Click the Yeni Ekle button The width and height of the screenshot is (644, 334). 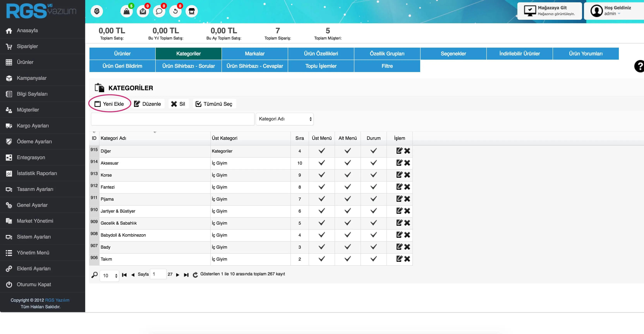[110, 104]
